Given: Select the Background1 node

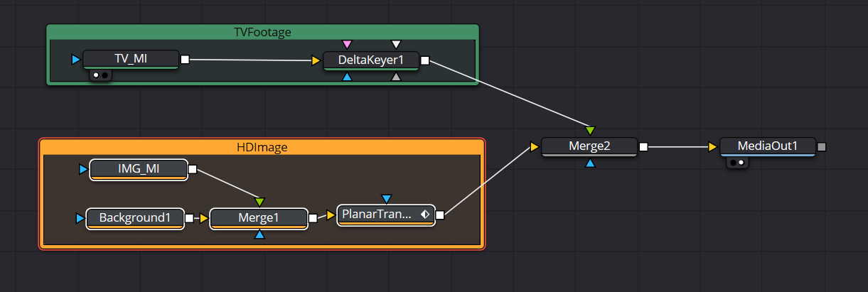Looking at the screenshot, I should (x=135, y=218).
